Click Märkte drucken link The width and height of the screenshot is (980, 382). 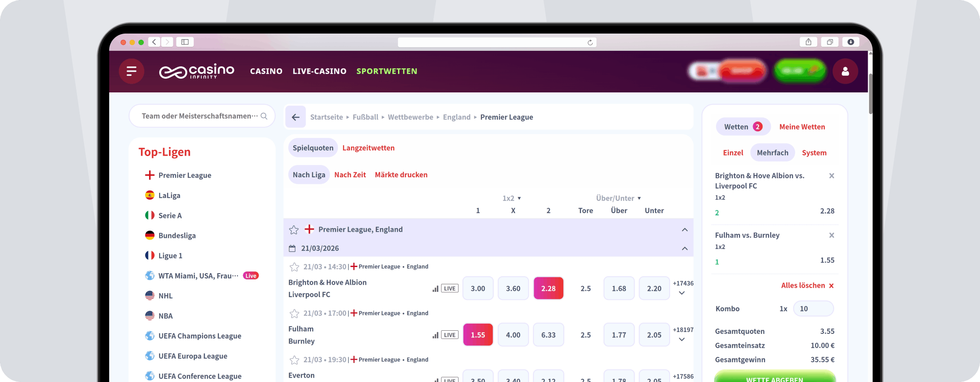click(401, 175)
